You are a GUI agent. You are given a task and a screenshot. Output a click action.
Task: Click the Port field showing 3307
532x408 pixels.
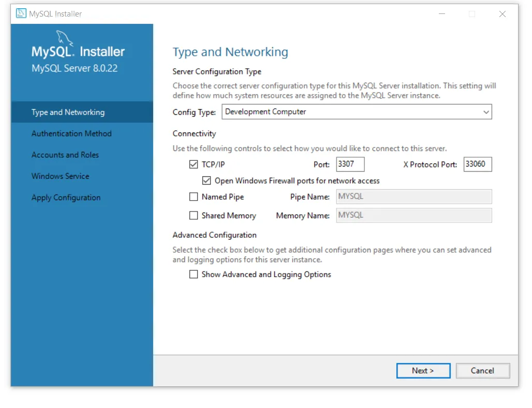click(x=350, y=164)
